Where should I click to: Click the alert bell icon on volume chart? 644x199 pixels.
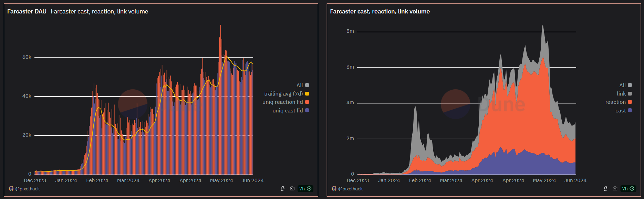tap(605, 189)
